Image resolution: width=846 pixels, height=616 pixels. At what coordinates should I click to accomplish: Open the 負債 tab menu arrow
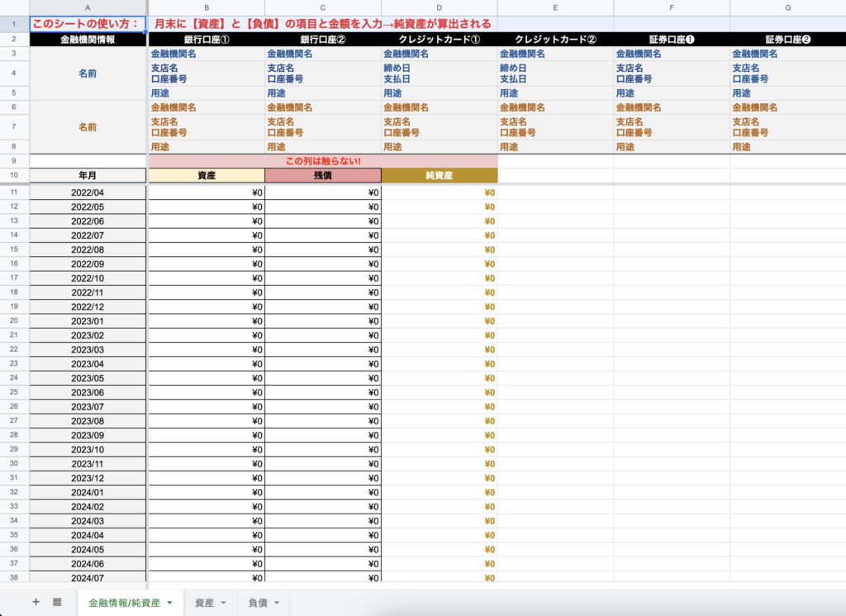point(277,604)
